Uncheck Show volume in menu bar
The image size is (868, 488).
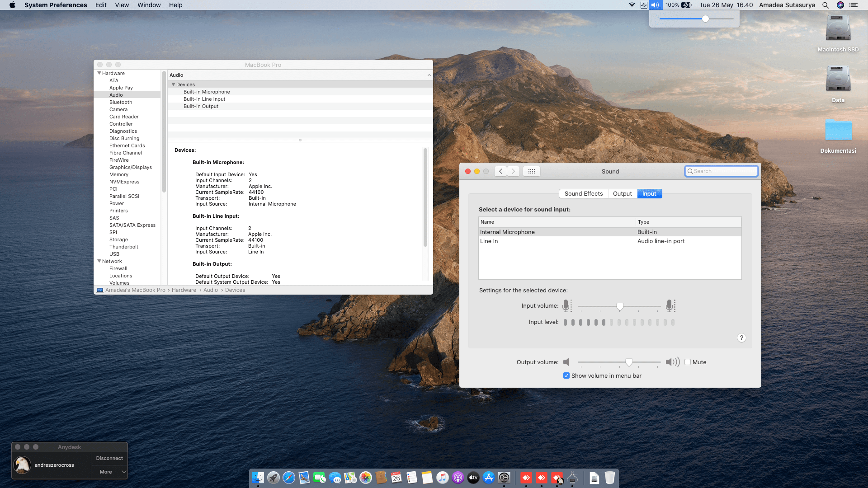click(x=566, y=375)
